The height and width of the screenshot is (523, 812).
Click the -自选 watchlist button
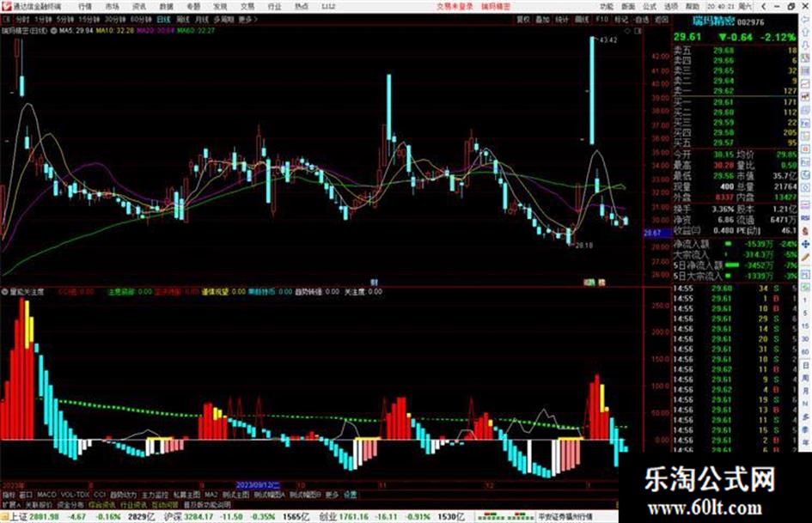641,19
